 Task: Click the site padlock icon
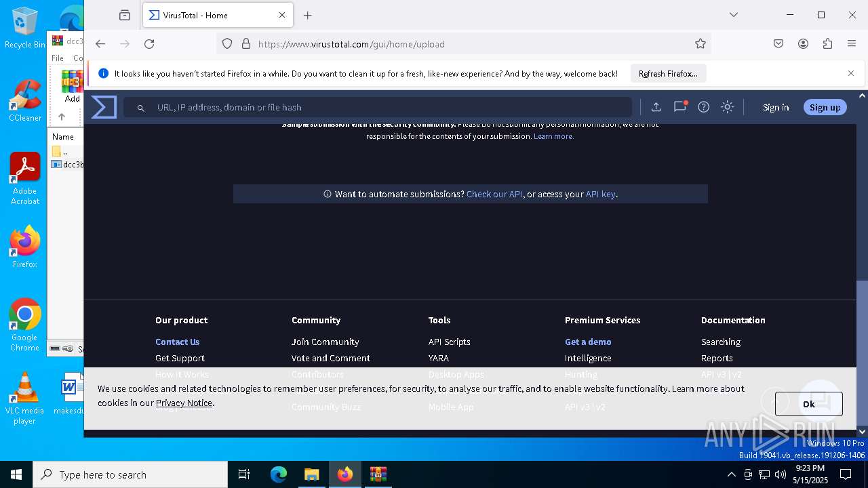point(245,44)
